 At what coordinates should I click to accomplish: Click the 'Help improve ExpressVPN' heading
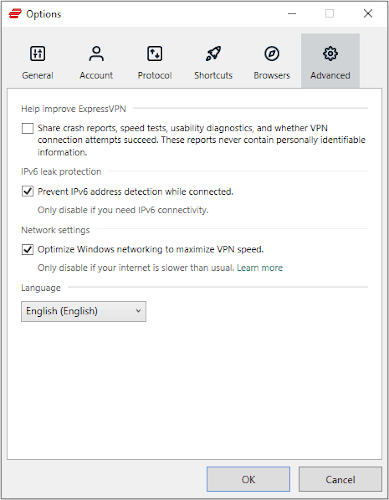[x=74, y=109]
